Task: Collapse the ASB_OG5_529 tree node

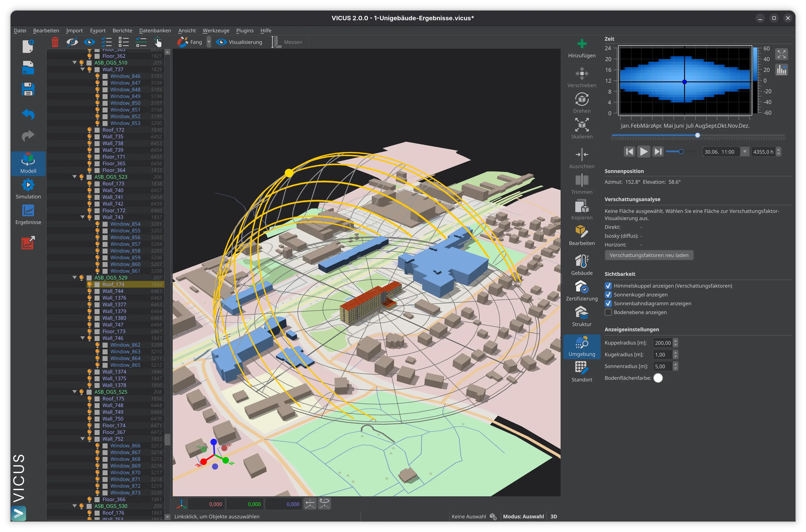Action: [x=74, y=277]
